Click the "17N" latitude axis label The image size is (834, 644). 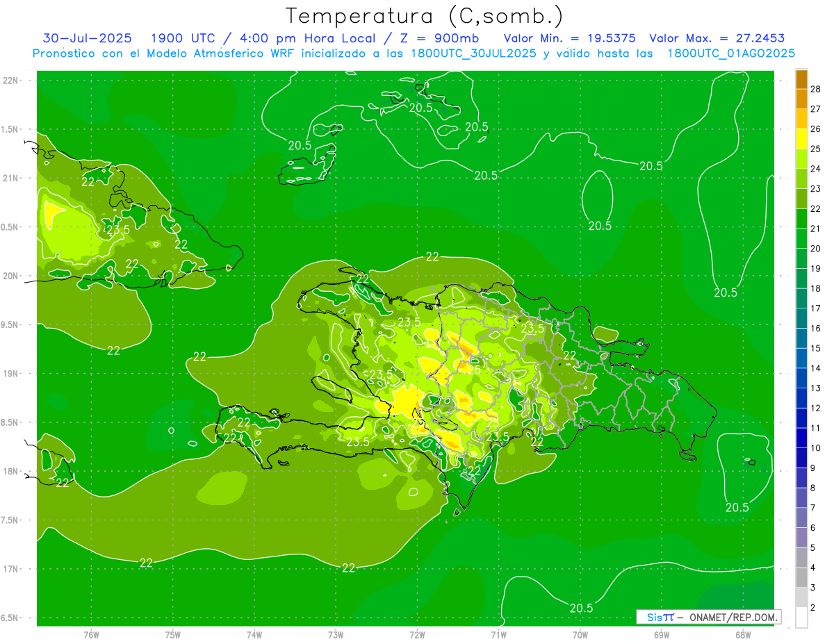point(11,569)
